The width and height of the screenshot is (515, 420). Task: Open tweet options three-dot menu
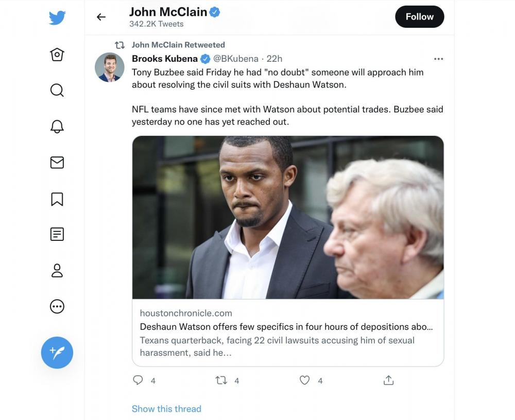pyautogui.click(x=438, y=59)
